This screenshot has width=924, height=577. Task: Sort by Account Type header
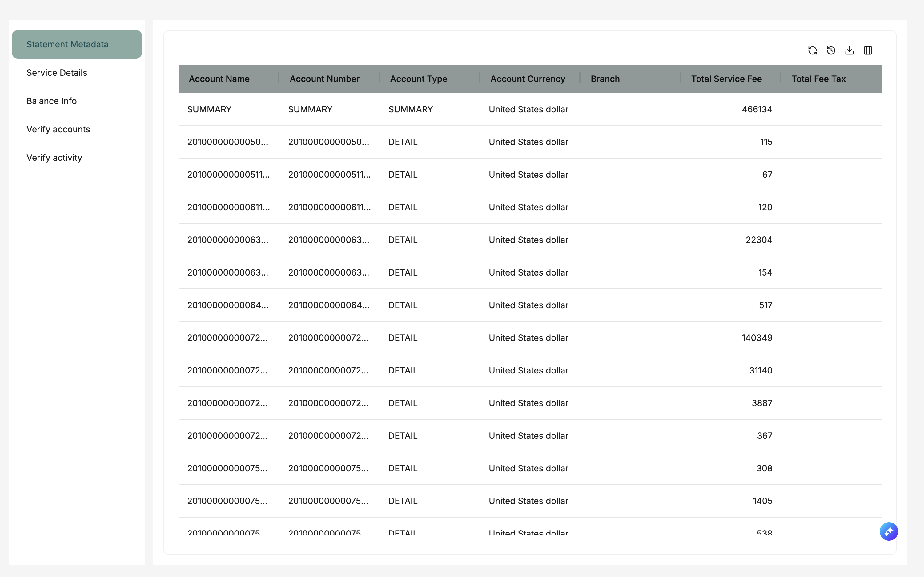(x=418, y=79)
